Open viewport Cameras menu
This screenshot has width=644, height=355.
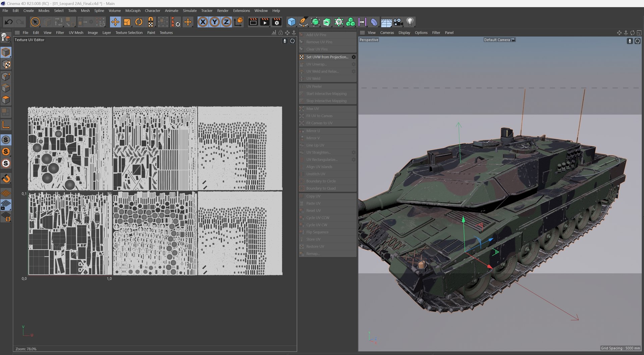[x=387, y=33]
